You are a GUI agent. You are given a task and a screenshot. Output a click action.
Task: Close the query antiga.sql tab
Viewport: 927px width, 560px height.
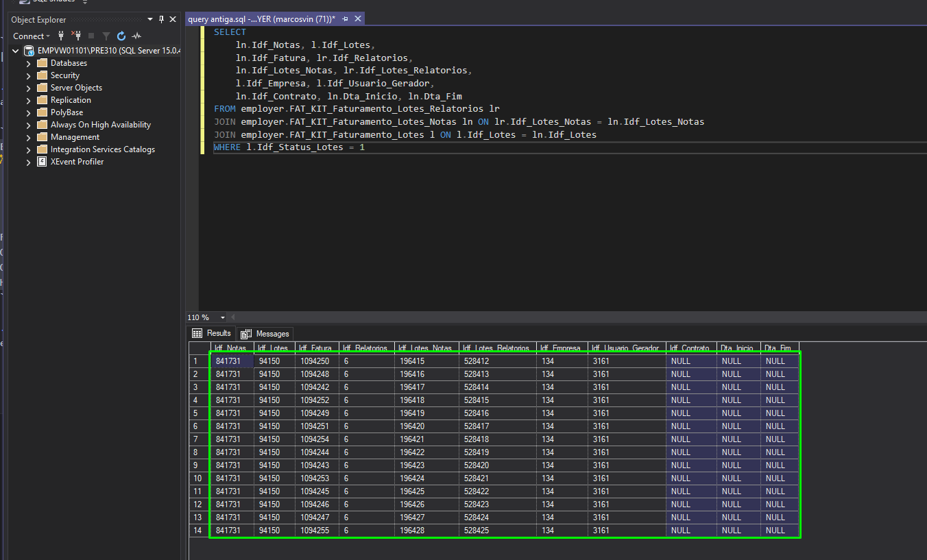[357, 19]
